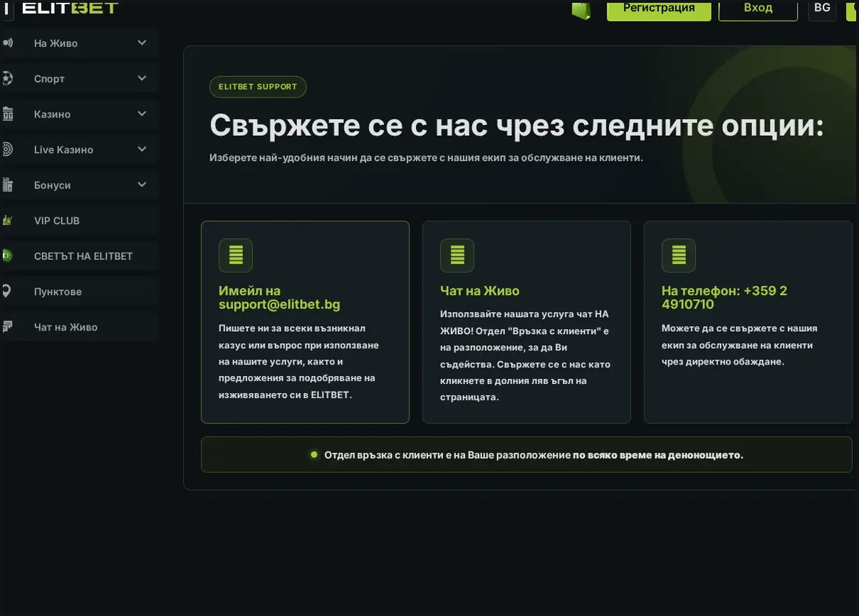
Task: Click the phone card description text
Action: [739, 345]
